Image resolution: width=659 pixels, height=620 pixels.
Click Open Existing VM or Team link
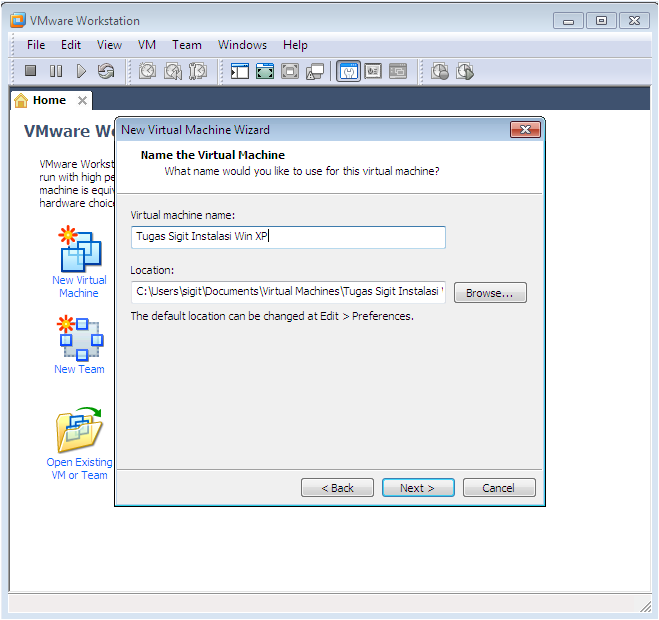(x=79, y=469)
